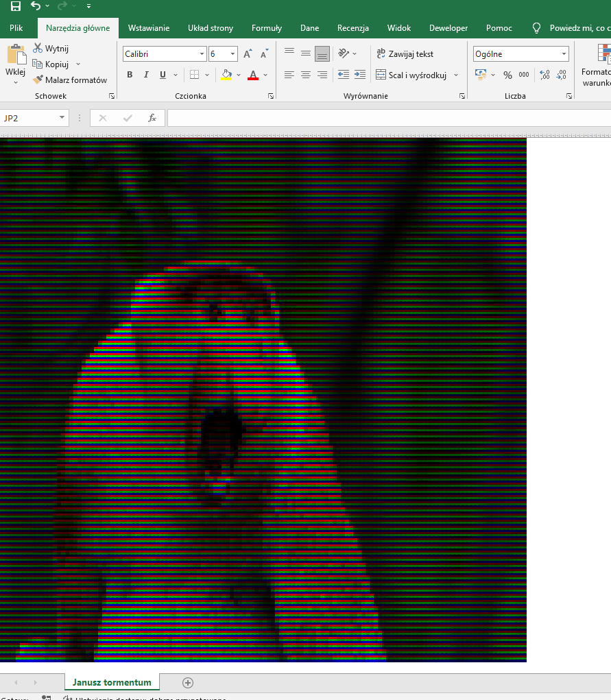Apply red font color
Viewport: 611px width, 700px height.
point(253,75)
